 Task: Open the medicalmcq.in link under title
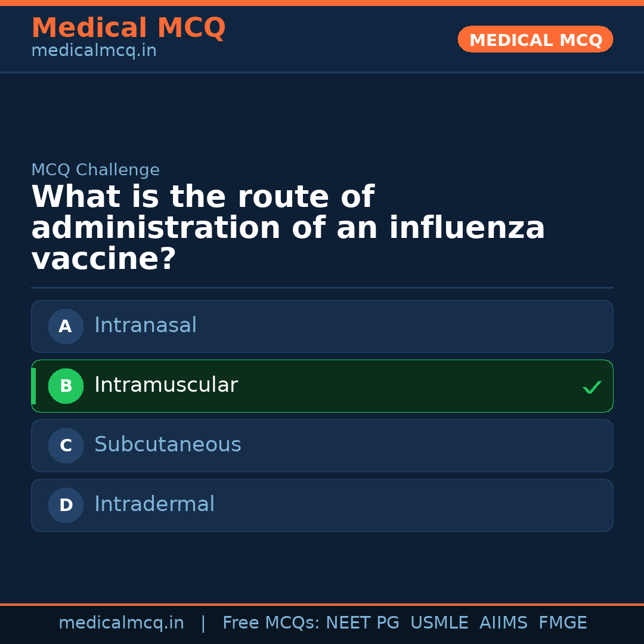click(94, 51)
